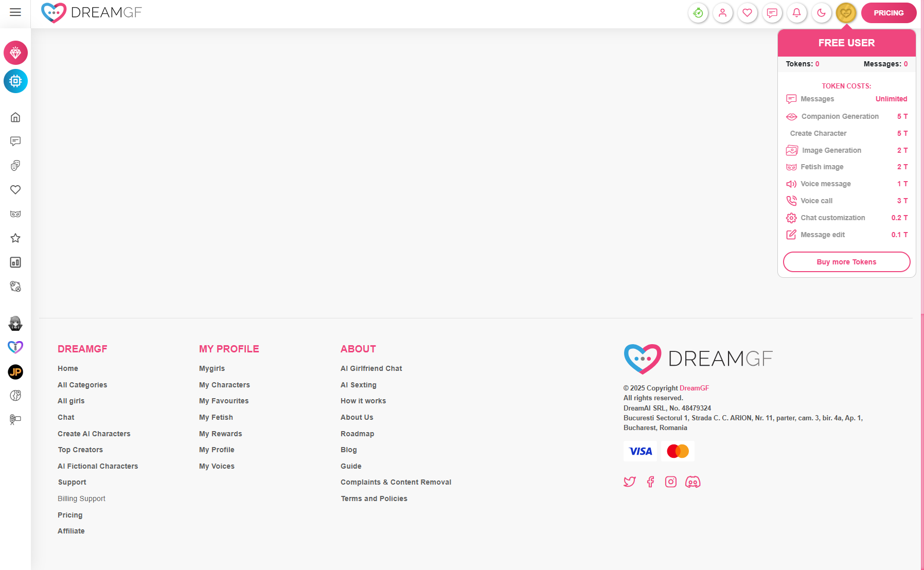Click Buy more Tokens button
The image size is (924, 570).
(x=846, y=262)
